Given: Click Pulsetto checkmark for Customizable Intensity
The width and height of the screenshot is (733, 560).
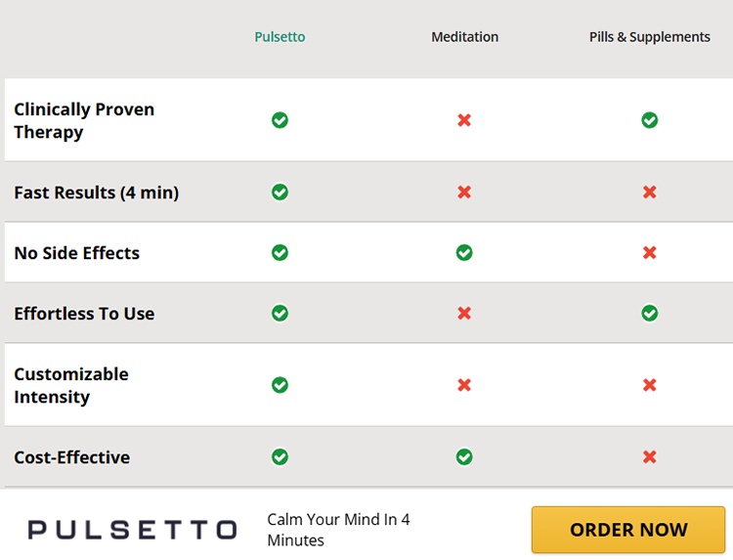Looking at the screenshot, I should [x=280, y=385].
